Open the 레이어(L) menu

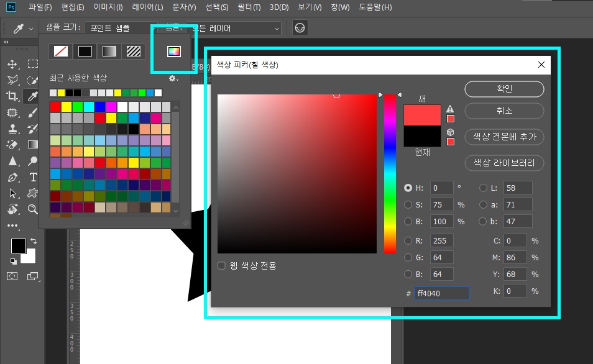click(147, 7)
